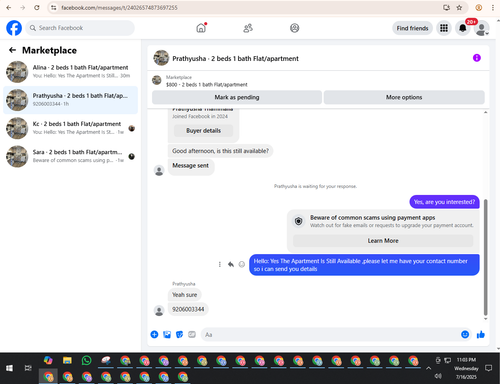The image size is (500, 384).
Task: Open Windows notification center icon
Action: 488,368
